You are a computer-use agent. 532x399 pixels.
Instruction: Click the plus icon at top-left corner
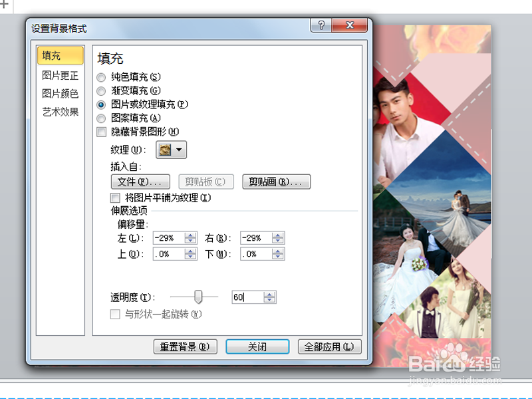click(4, 4)
